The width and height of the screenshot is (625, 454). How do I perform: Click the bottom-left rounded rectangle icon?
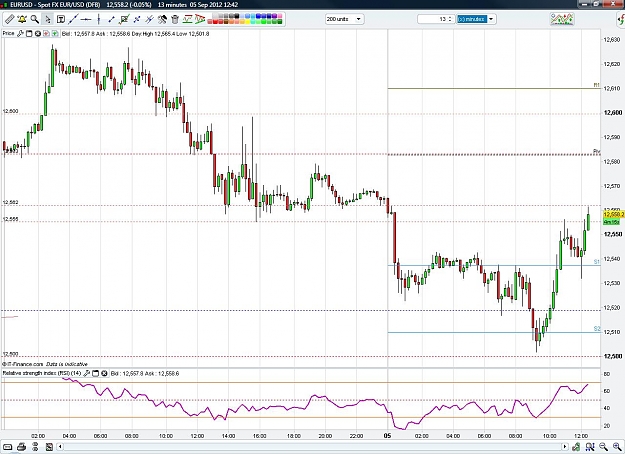click(x=8, y=446)
